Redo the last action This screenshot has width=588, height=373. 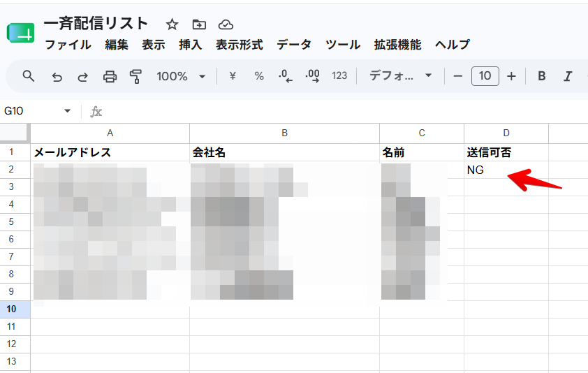(x=83, y=77)
